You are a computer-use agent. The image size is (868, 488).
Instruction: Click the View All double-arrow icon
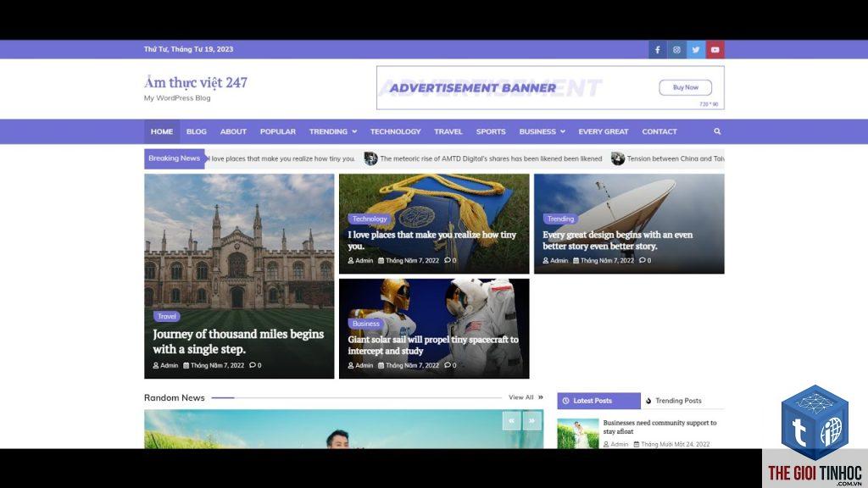[540, 397]
